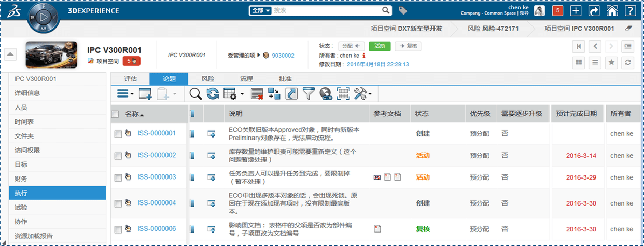Screen dimensions: 644x246
Task: Click the 分配 state button
Action: tap(352, 46)
